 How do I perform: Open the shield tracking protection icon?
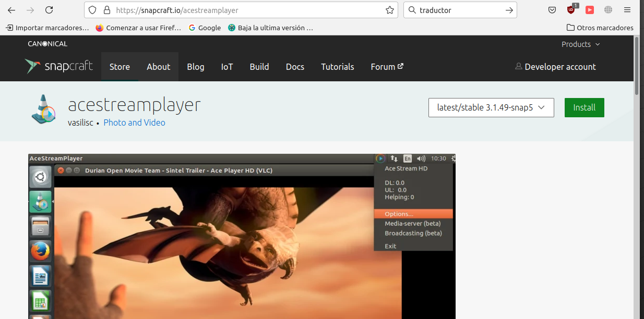coord(93,10)
